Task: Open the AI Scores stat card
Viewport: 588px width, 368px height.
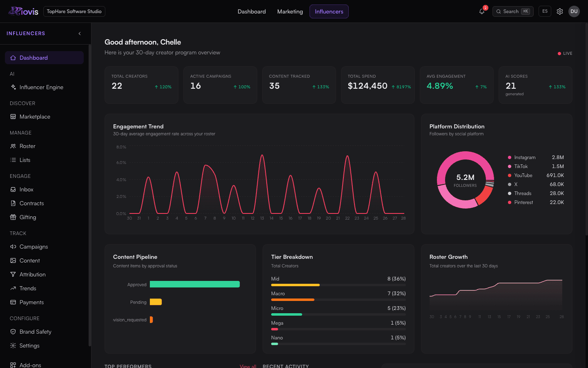Action: 535,85
